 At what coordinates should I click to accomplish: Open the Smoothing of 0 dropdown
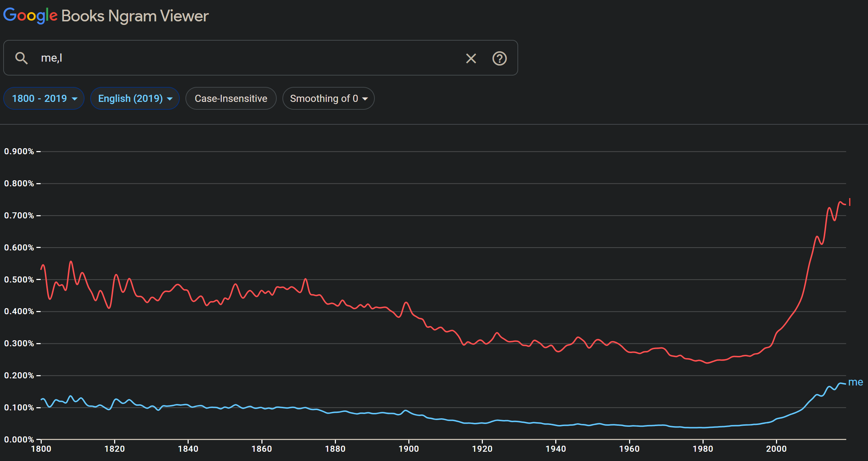tap(328, 98)
